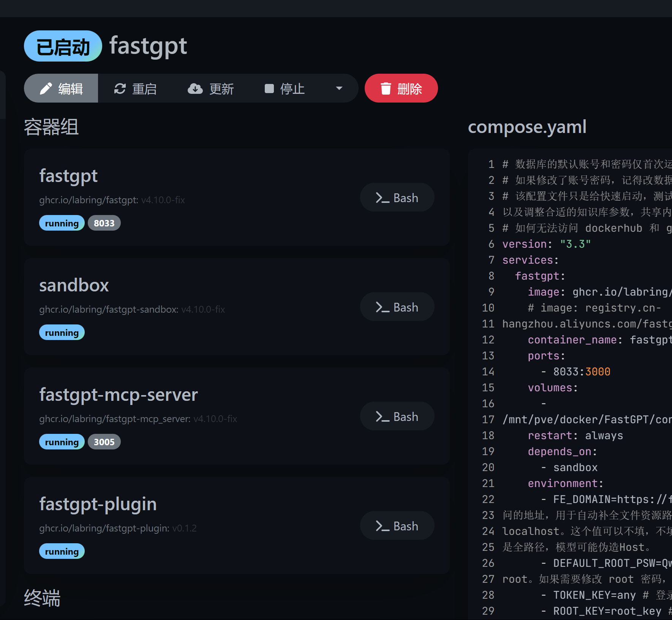Click the 重启 (Restart) button
Screen dimensions: 672x620
135,88
